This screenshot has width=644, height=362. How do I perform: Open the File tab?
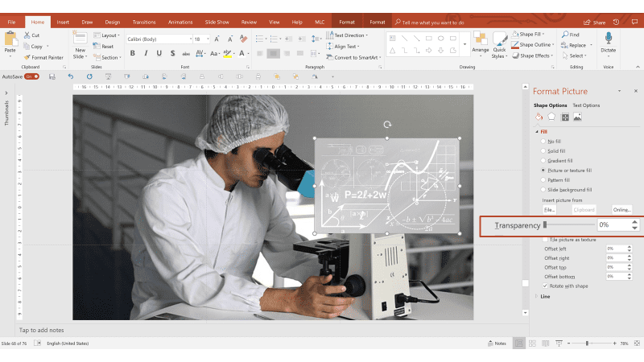pyautogui.click(x=11, y=23)
